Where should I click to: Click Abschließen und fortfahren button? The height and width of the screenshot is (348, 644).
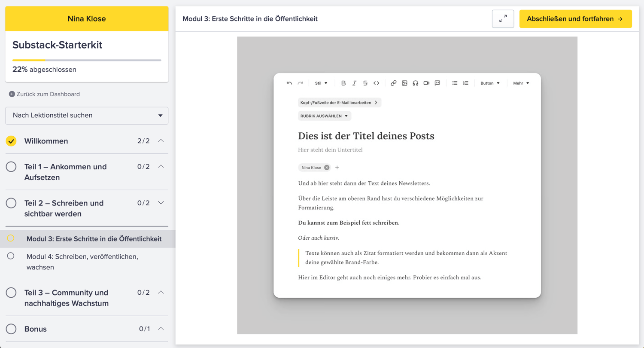pos(575,19)
